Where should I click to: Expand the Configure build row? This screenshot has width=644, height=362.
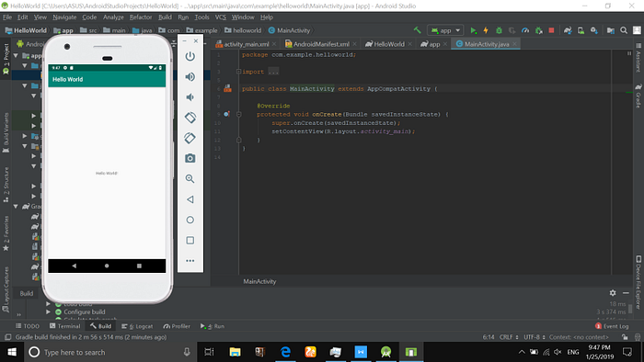coord(48,312)
